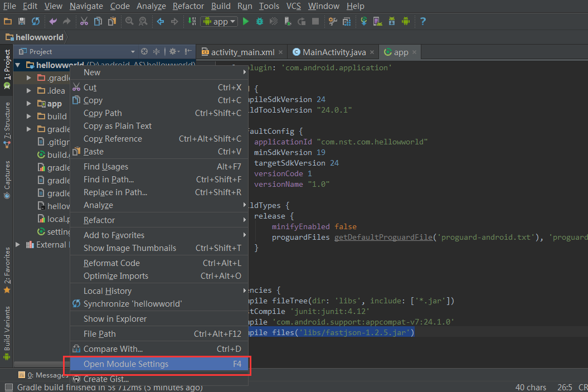Click the Save All floppy disk icon
This screenshot has height=392, width=588.
pyautogui.click(x=22, y=21)
